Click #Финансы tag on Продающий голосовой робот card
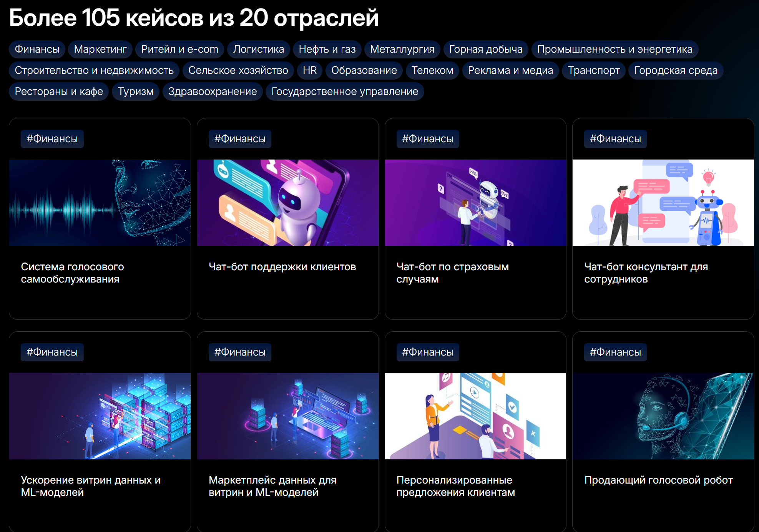 click(615, 352)
